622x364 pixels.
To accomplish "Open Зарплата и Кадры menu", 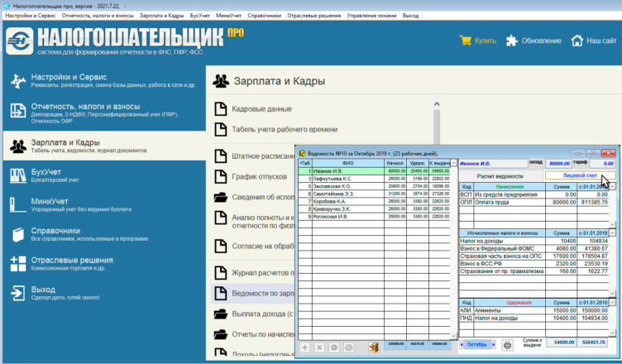I will click(162, 16).
